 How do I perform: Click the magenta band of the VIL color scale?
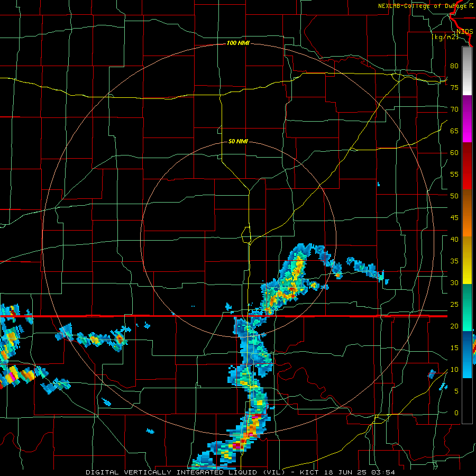pyautogui.click(x=467, y=119)
